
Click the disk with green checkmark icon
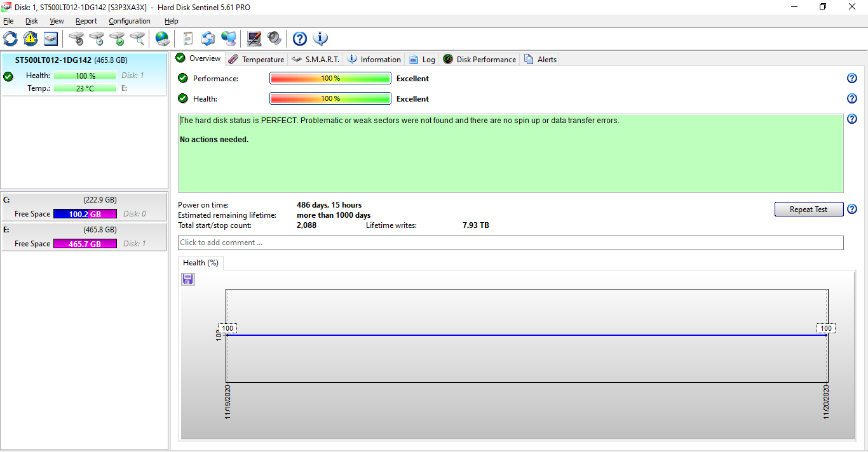coord(117,39)
